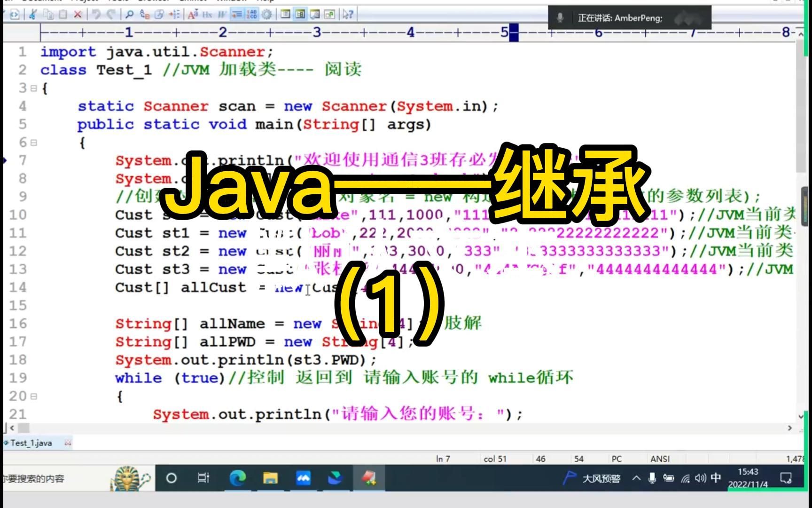Viewport: 812px width, 508px height.
Task: Open the notification center icon
Action: point(786,478)
